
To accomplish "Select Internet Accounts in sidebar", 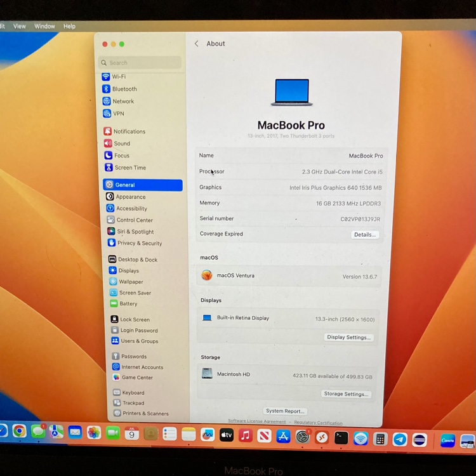I will (138, 367).
